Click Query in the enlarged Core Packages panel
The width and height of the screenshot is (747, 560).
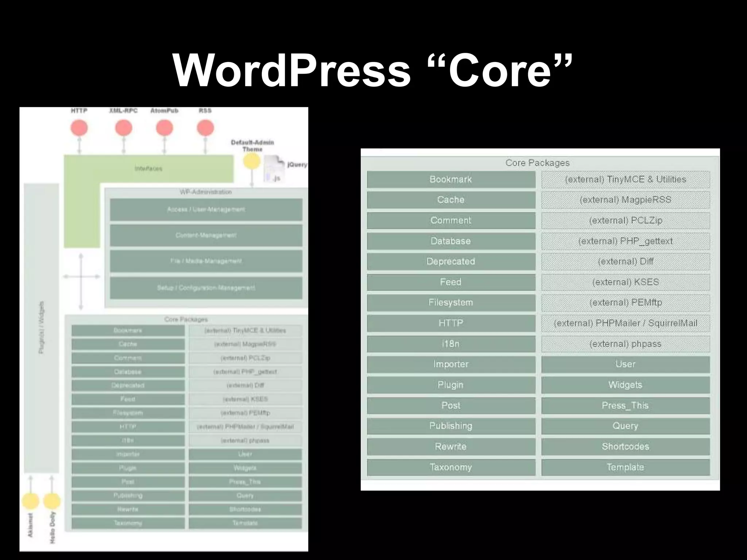click(x=626, y=426)
